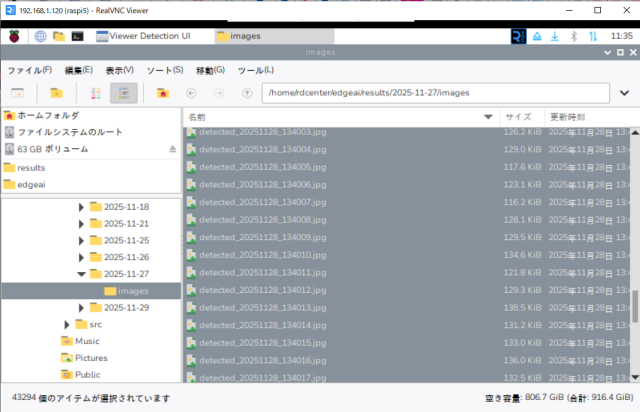Image resolution: width=640 pixels, height=412 pixels.
Task: Click the new folder toolbar icon
Action: [57, 93]
